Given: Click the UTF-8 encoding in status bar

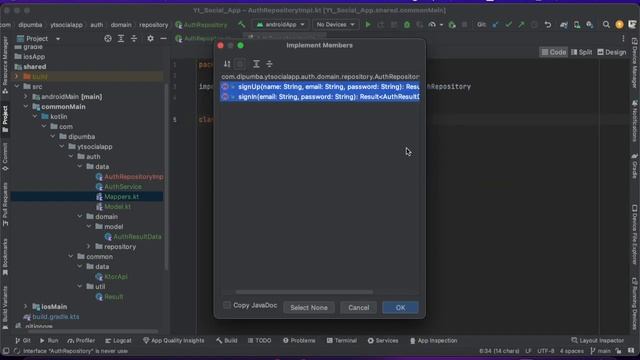Looking at the screenshot, I should click(x=546, y=351).
